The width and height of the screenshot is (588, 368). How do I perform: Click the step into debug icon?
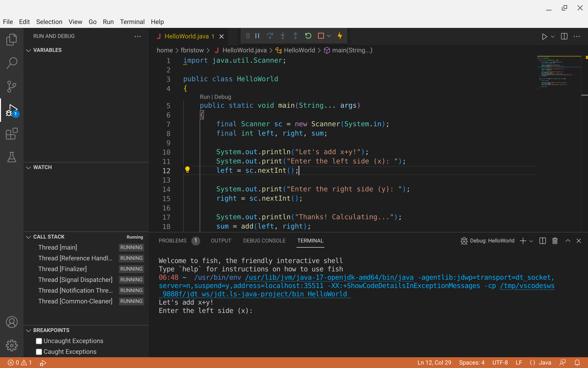[282, 36]
